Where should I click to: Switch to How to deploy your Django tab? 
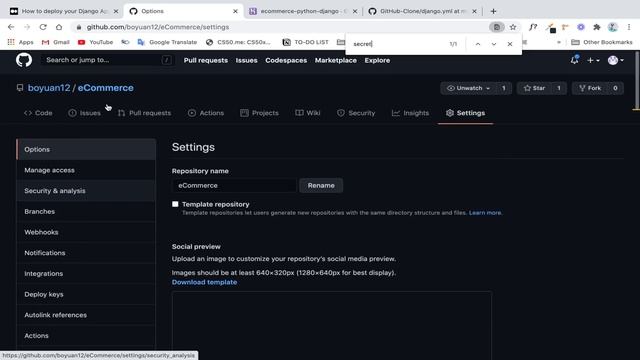(x=64, y=11)
